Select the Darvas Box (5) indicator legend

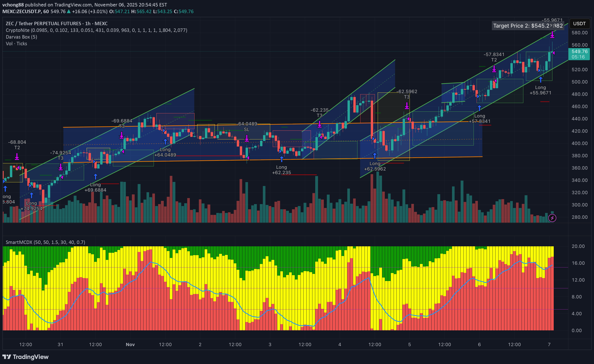(22, 37)
